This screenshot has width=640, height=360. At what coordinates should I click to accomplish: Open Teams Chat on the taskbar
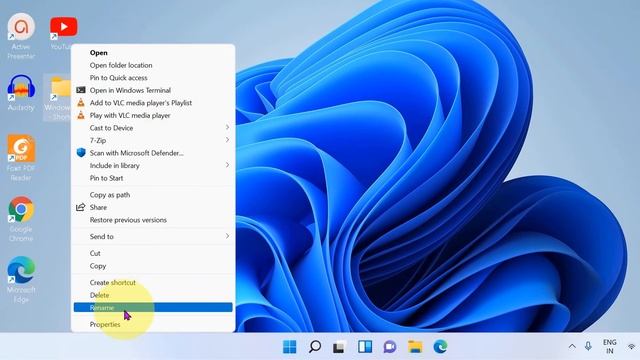pos(390,347)
